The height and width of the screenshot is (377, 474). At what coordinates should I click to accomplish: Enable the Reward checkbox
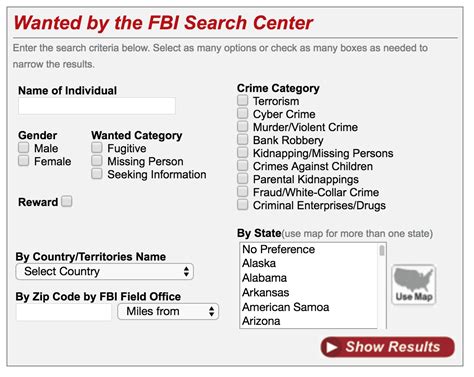(x=67, y=201)
